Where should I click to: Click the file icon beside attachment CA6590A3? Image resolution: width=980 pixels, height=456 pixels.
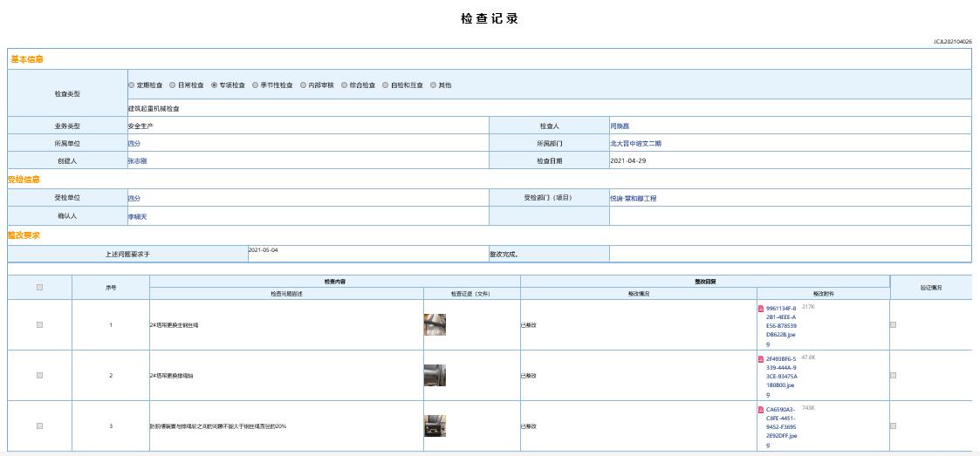[x=761, y=410]
